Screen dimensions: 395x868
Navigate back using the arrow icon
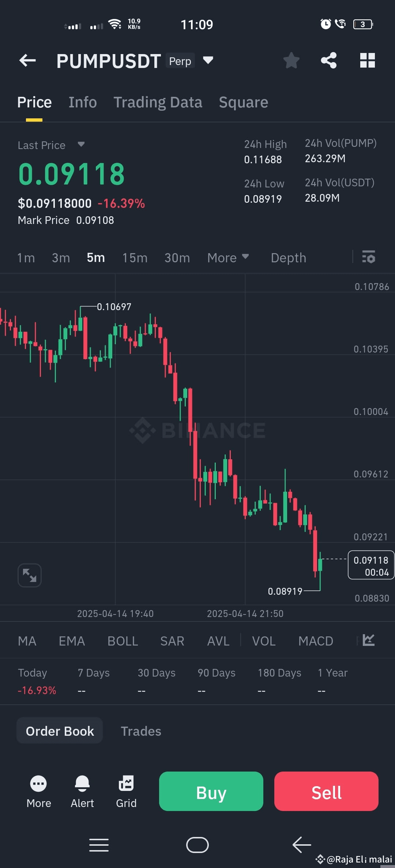click(x=27, y=60)
